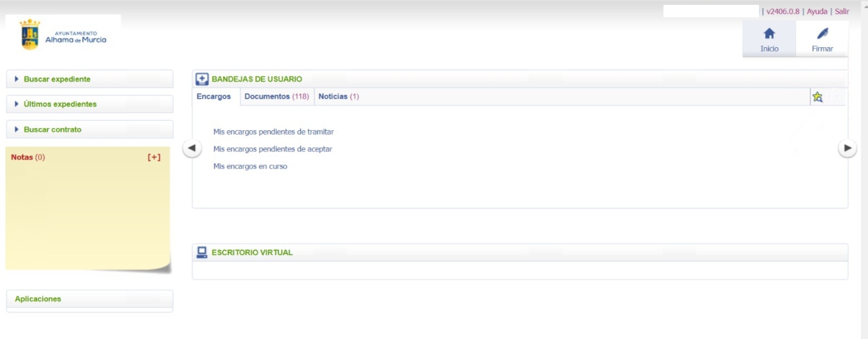868x339 pixels.
Task: Open the Noticias (1) tab
Action: 339,97
